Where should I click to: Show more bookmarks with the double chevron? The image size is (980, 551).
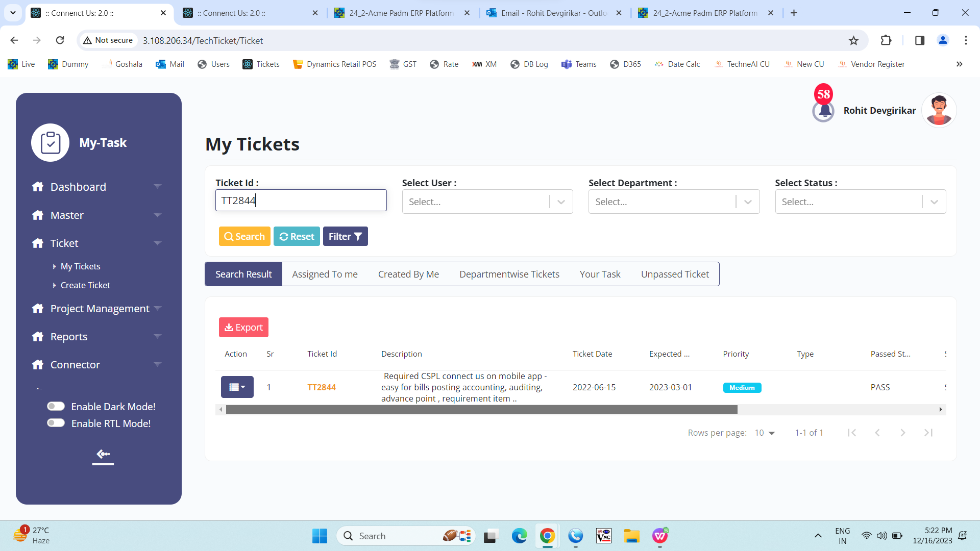pos(960,64)
